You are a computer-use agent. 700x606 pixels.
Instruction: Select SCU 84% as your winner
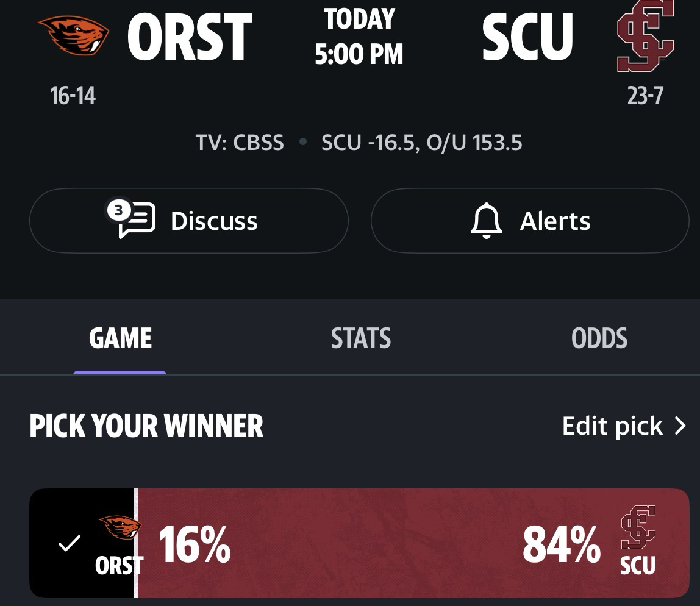click(561, 544)
